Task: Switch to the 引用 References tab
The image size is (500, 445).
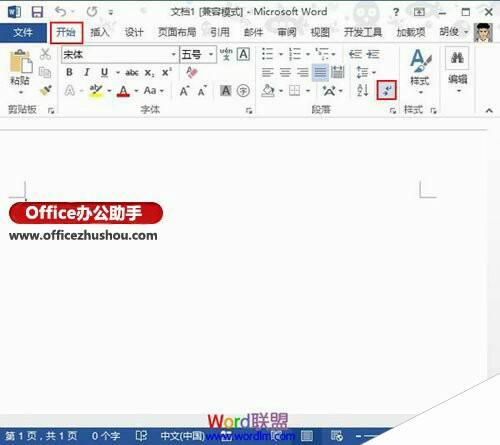Action: pyautogui.click(x=219, y=33)
